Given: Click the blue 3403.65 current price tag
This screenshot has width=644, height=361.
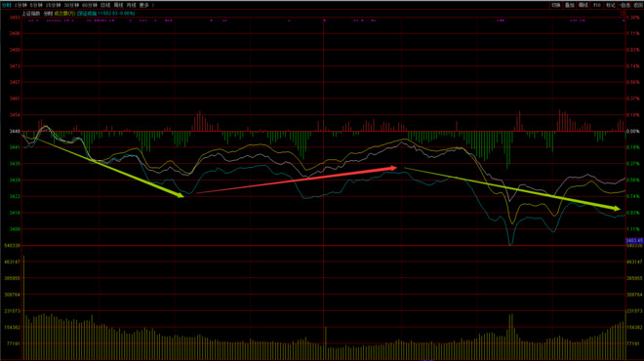Looking at the screenshot, I should click(634, 241).
